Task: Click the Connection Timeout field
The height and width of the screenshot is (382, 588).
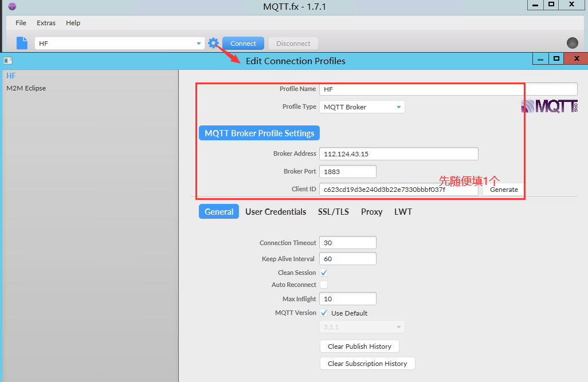Action: 348,243
